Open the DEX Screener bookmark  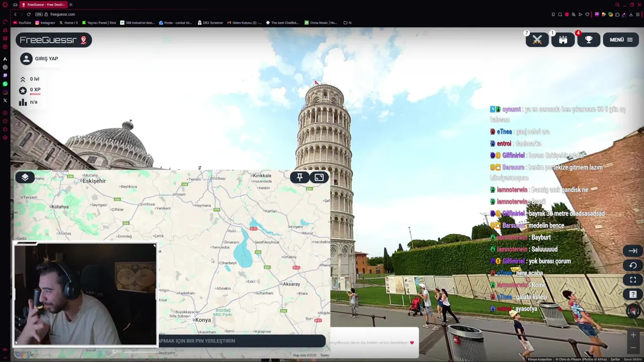point(210,23)
